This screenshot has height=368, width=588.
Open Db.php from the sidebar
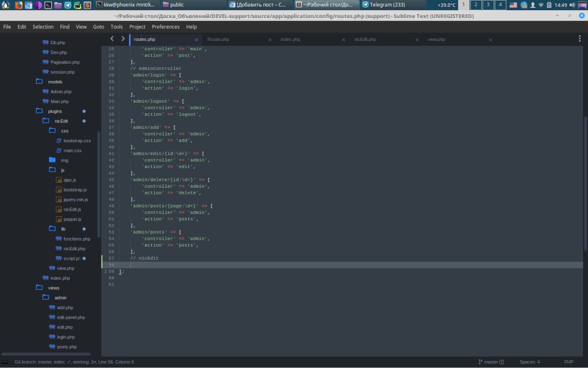57,42
